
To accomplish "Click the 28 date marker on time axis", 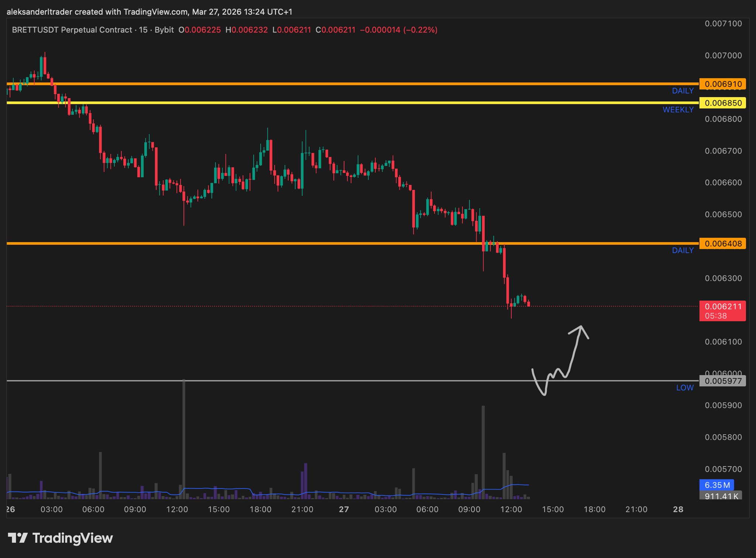I will [x=678, y=510].
